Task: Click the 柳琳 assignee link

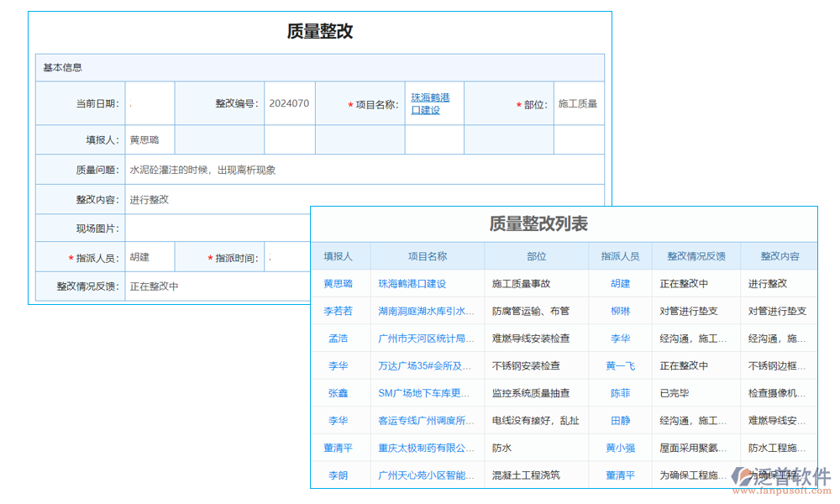Action: 620,311
